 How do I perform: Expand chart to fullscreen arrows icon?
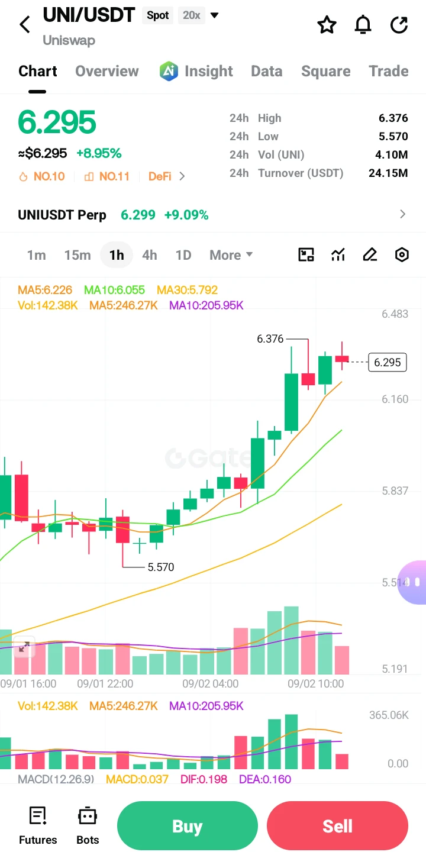point(24,647)
